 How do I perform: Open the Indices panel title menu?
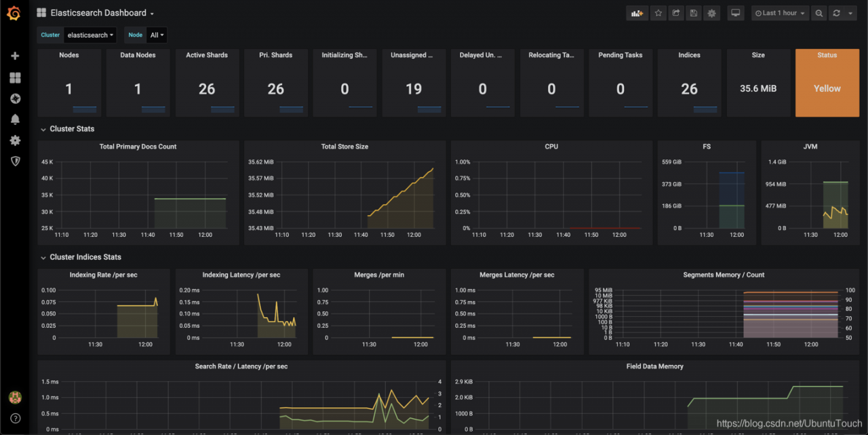click(690, 55)
